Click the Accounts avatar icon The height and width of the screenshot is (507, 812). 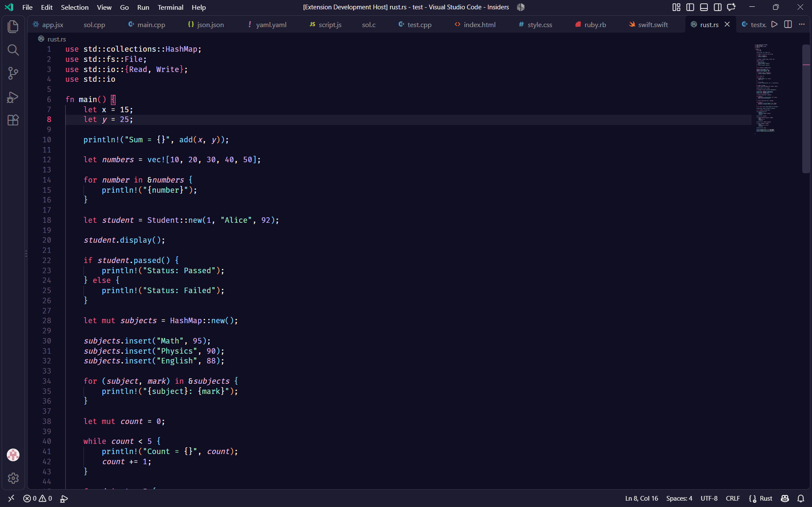coord(13,455)
